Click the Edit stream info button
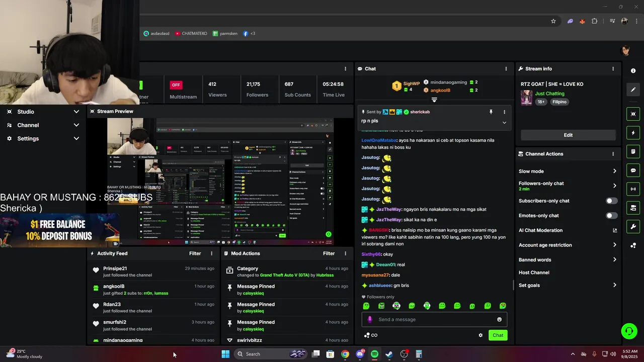 pos(568,135)
